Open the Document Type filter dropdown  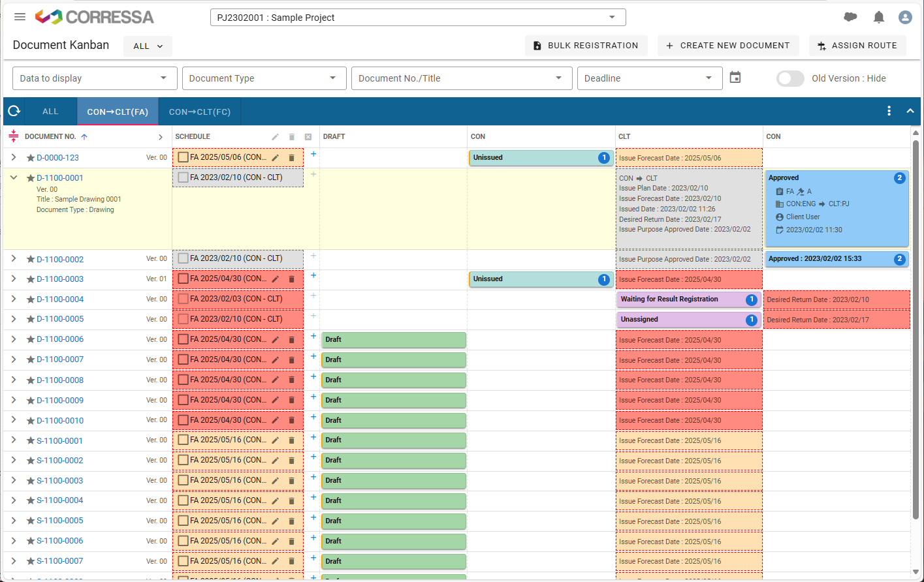pyautogui.click(x=264, y=78)
